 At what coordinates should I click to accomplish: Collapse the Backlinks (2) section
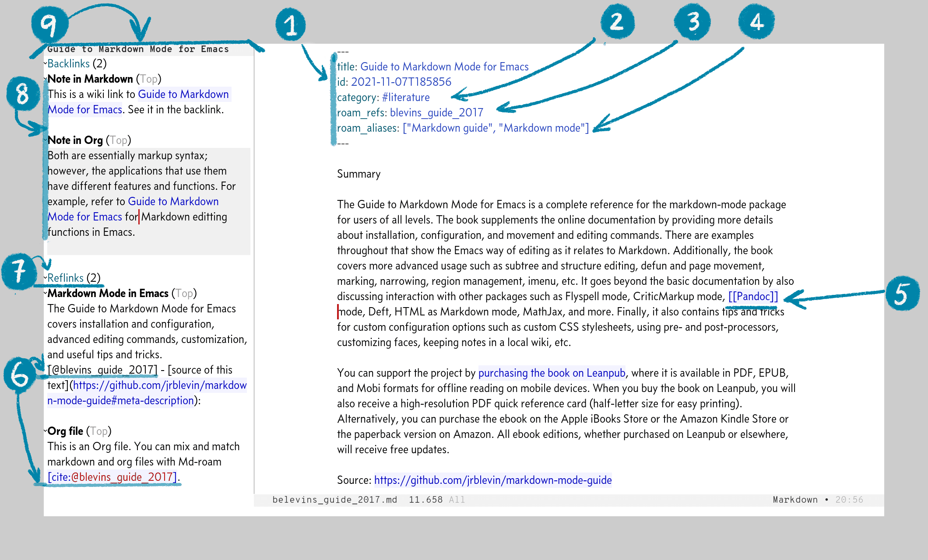(x=45, y=64)
